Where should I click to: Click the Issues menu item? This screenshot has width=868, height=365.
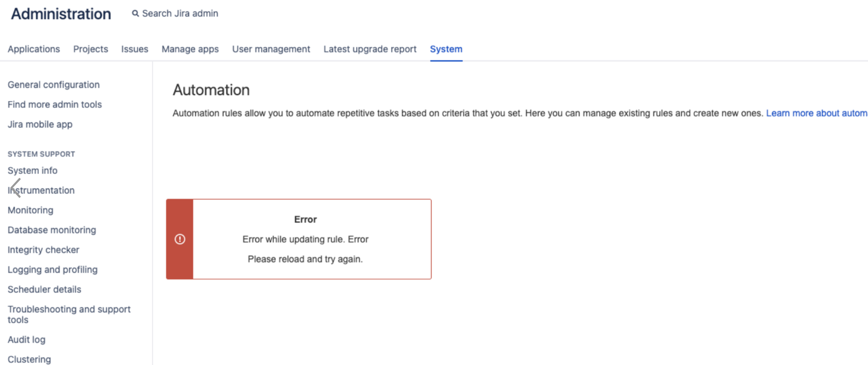pos(135,49)
